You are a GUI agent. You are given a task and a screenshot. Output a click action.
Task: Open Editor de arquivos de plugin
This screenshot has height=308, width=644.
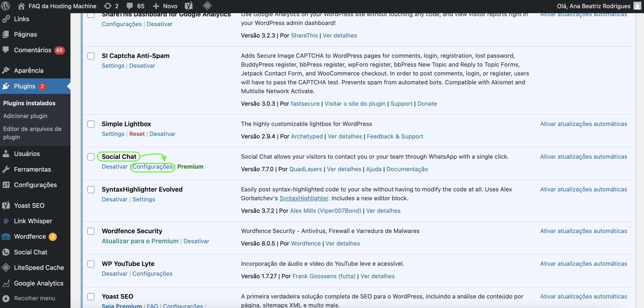tap(32, 133)
